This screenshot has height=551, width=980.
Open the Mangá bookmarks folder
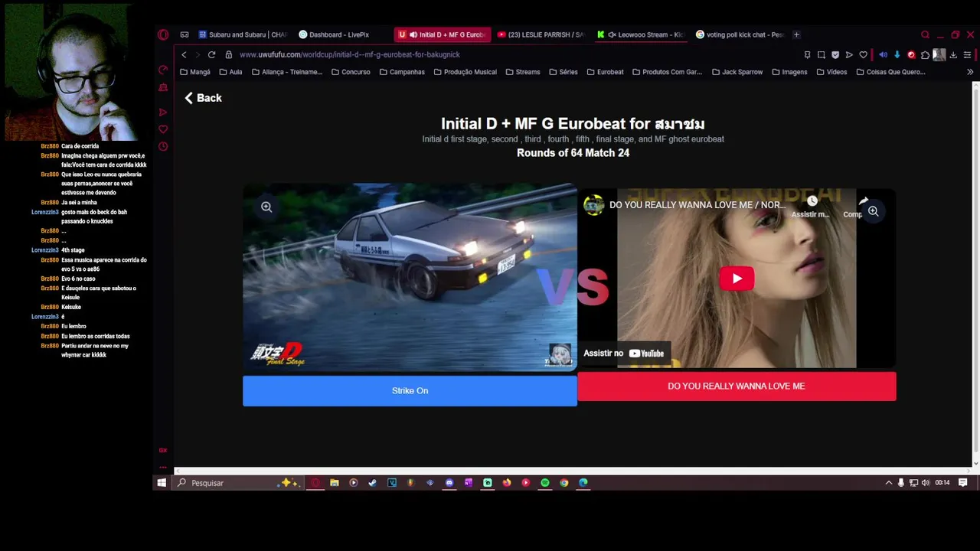[195, 72]
